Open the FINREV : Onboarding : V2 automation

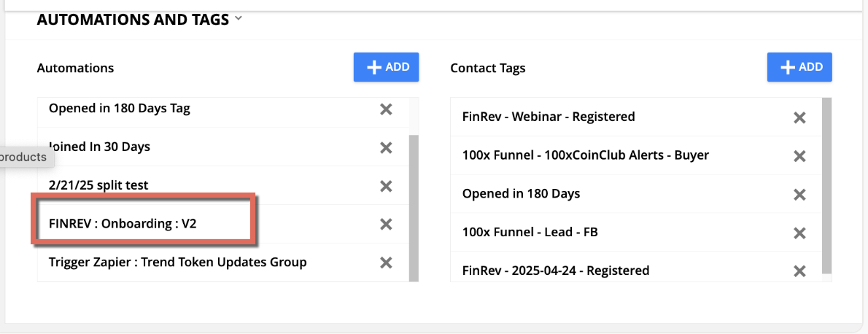(123, 224)
